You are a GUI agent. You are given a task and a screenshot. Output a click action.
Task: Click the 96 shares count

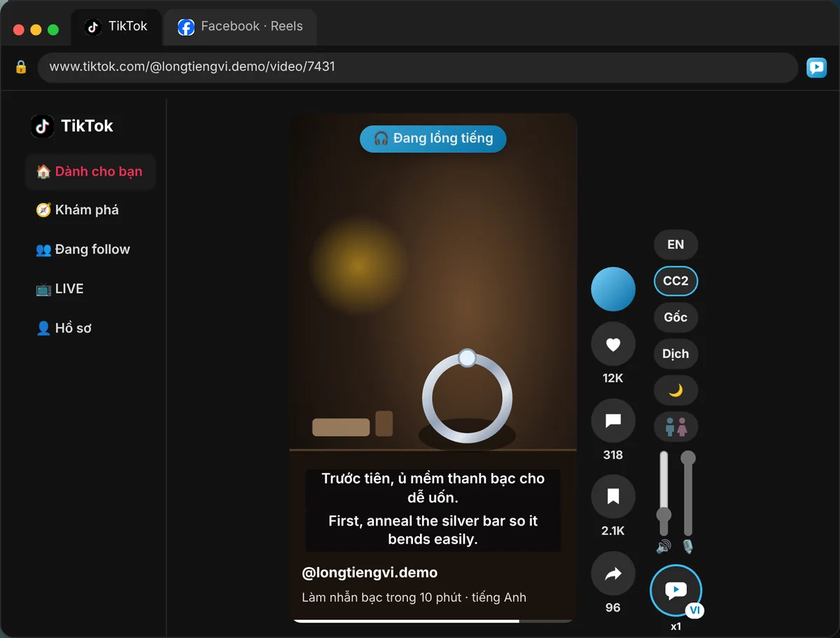click(613, 607)
